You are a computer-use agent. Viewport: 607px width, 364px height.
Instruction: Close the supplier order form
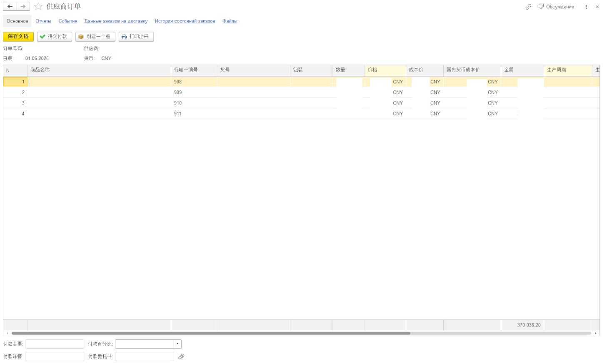pyautogui.click(x=597, y=7)
